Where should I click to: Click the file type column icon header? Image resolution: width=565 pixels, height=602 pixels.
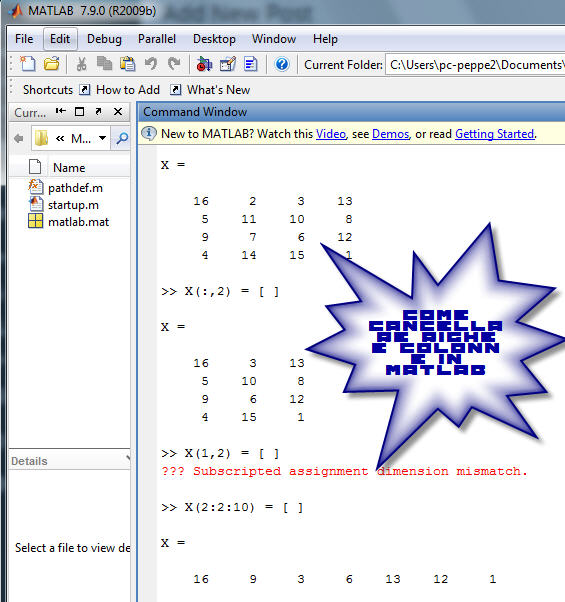35,167
